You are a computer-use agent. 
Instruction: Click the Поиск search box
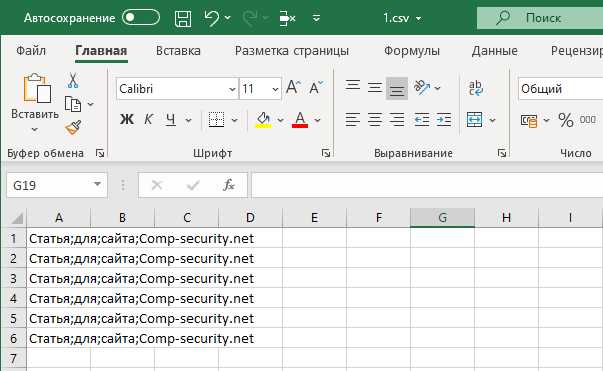pyautogui.click(x=540, y=18)
